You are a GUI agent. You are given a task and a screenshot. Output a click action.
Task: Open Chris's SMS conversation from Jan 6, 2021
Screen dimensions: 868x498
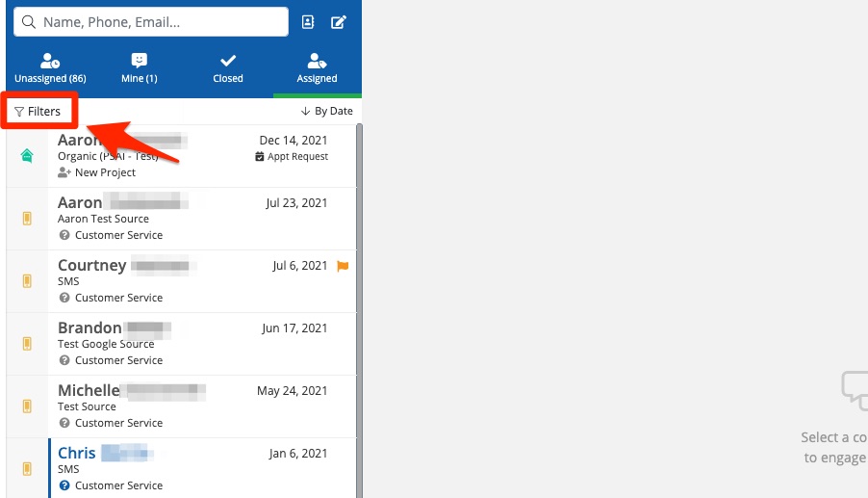(192, 468)
